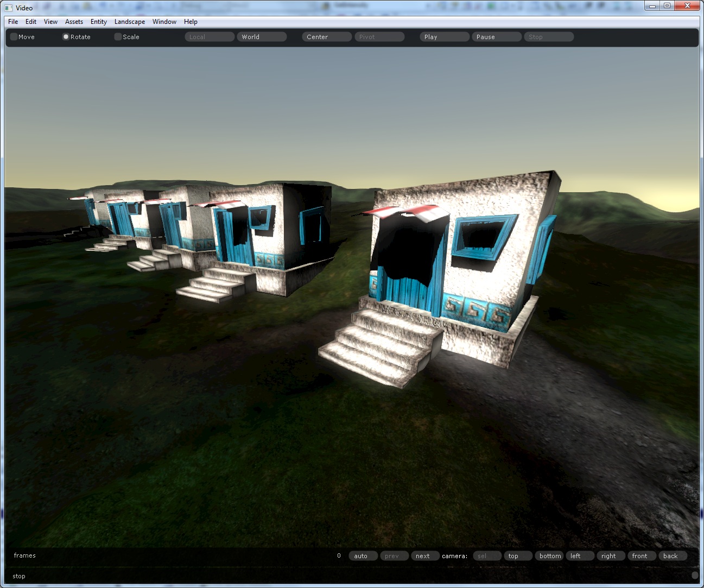Screen dimensions: 704x588
Task: Click the Local coordinate space button
Action: pyautogui.click(x=210, y=37)
